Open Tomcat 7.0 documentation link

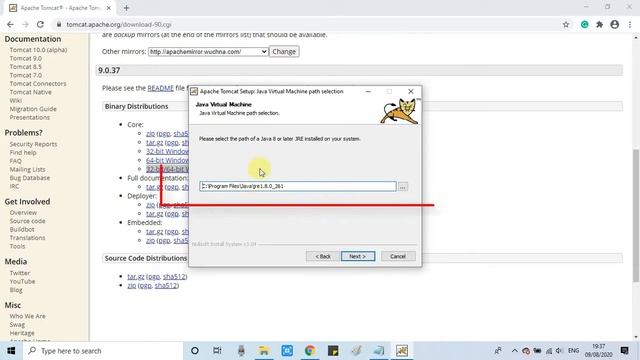click(26, 75)
